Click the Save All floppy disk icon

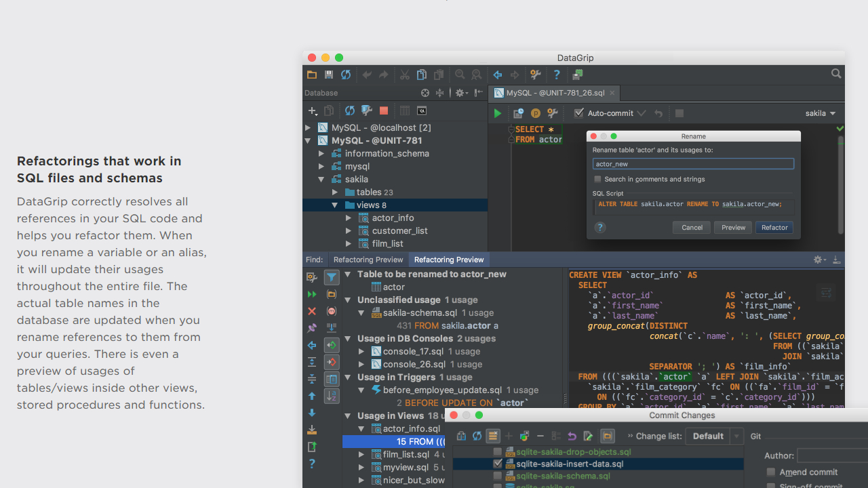329,75
